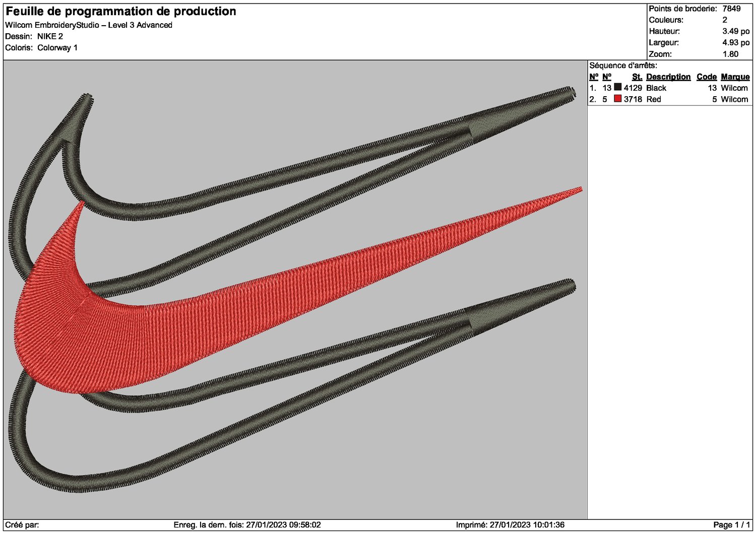The width and height of the screenshot is (756, 534).
Task: Click the 'Description' column header
Action: (x=668, y=77)
